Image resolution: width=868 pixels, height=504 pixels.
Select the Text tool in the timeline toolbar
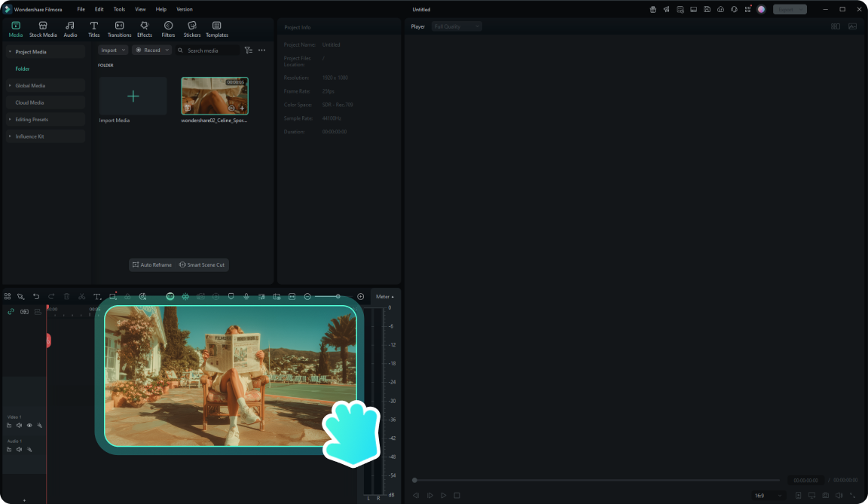97,297
